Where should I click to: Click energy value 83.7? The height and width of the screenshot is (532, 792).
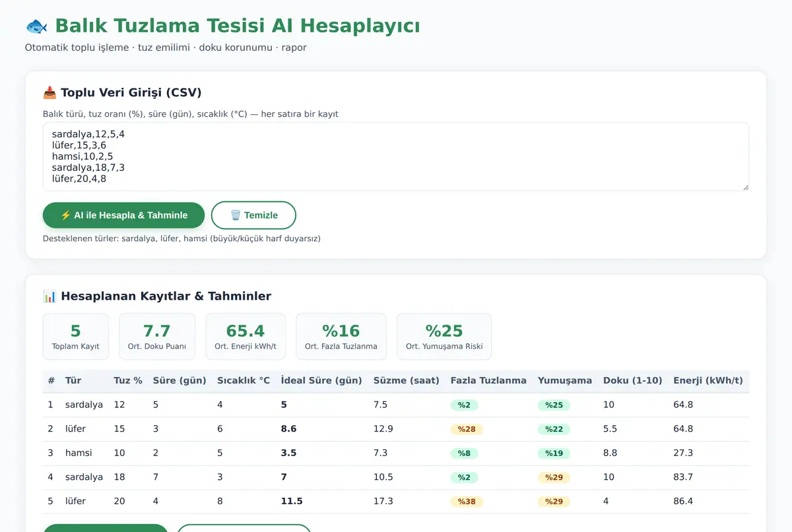683,477
